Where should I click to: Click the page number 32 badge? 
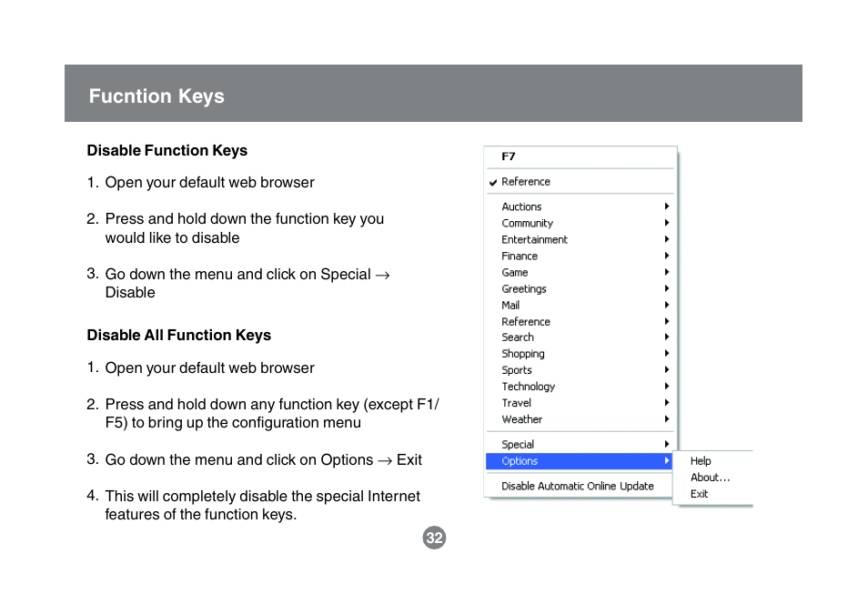[435, 539]
